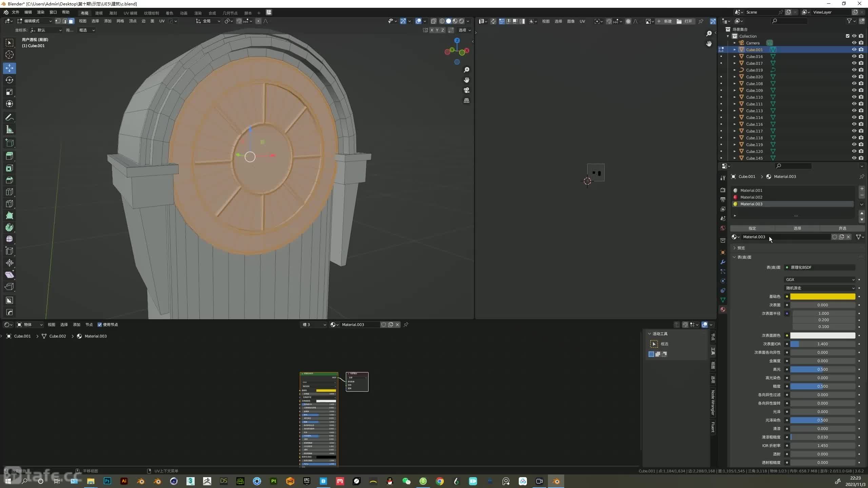Select the Spin tool
The height and width of the screenshot is (488, 868).
9,227
